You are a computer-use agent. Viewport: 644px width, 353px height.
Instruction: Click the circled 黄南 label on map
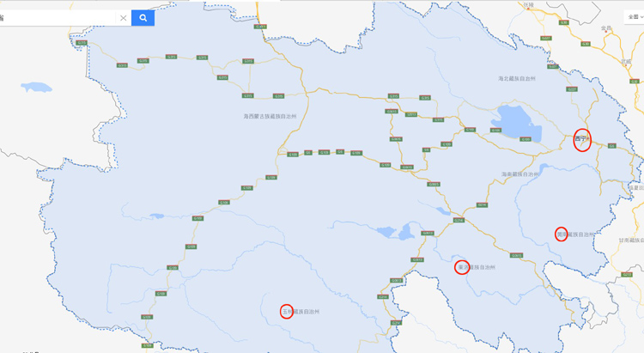click(x=562, y=234)
